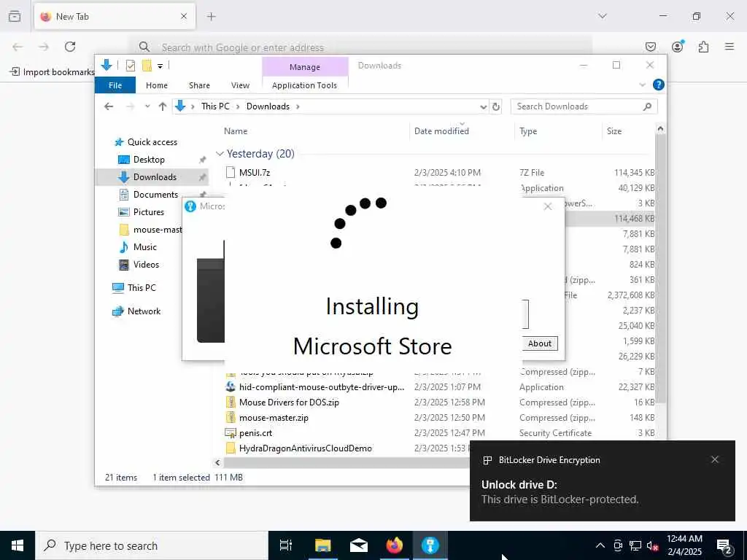The height and width of the screenshot is (560, 747).
Task: Sort by Size column header
Action: (x=614, y=131)
